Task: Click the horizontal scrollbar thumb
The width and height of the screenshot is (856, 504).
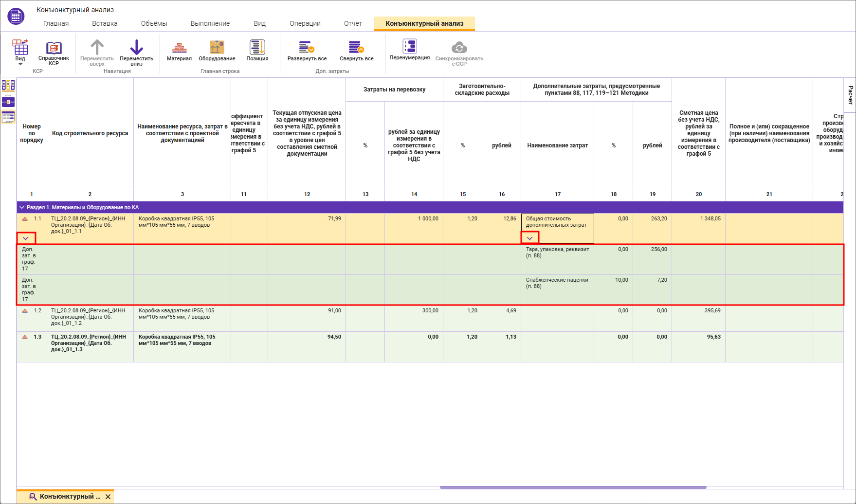Action: click(x=573, y=487)
